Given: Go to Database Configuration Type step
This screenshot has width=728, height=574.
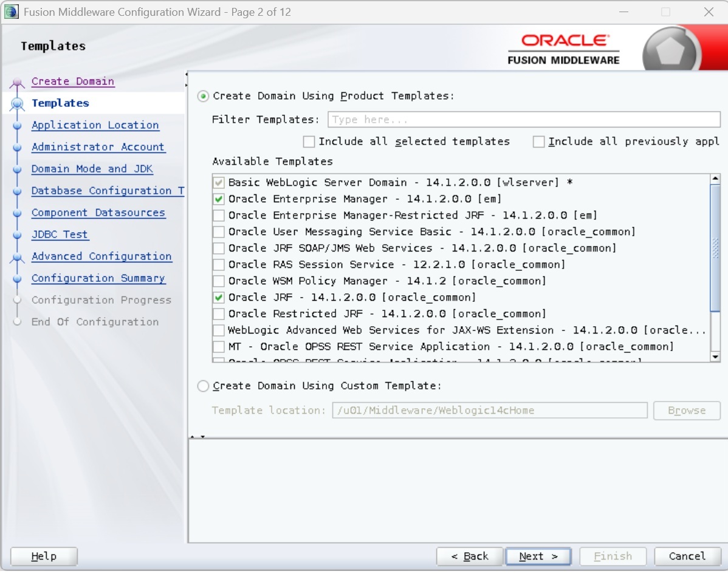Looking at the screenshot, I should (108, 190).
